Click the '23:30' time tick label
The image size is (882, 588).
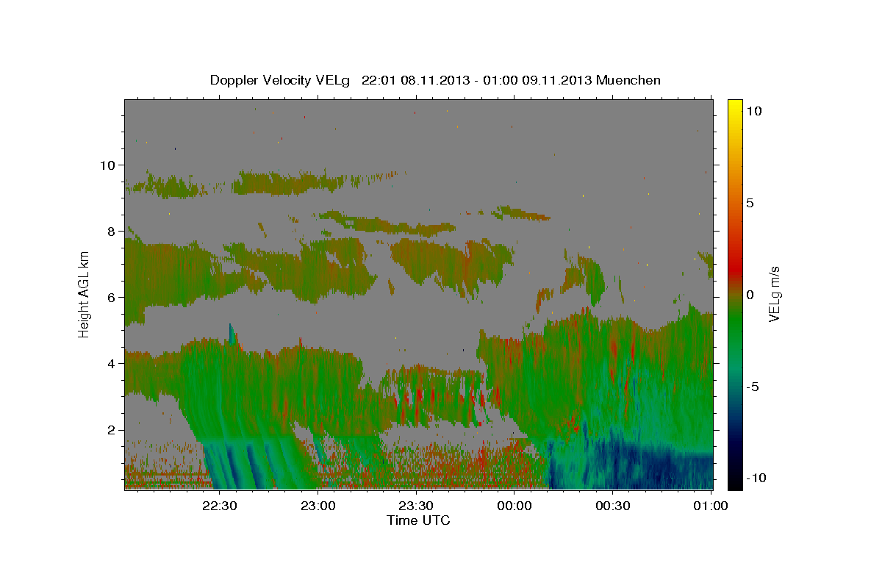[x=417, y=506]
